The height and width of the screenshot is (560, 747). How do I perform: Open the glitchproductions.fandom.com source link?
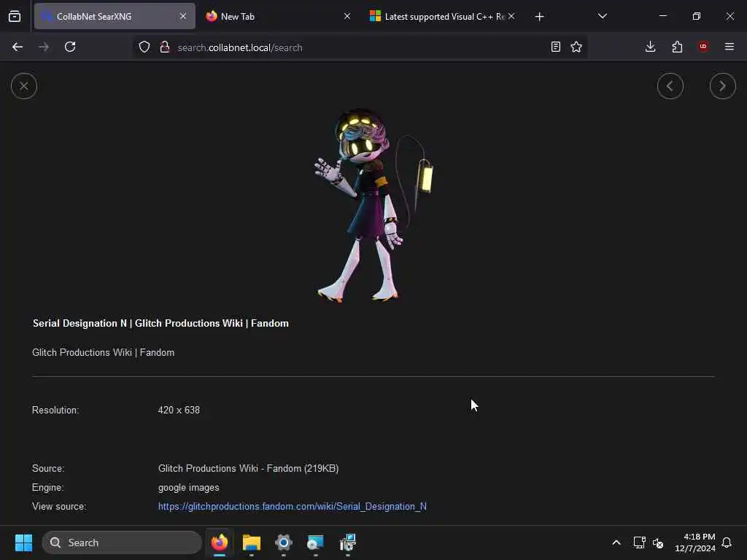click(292, 506)
